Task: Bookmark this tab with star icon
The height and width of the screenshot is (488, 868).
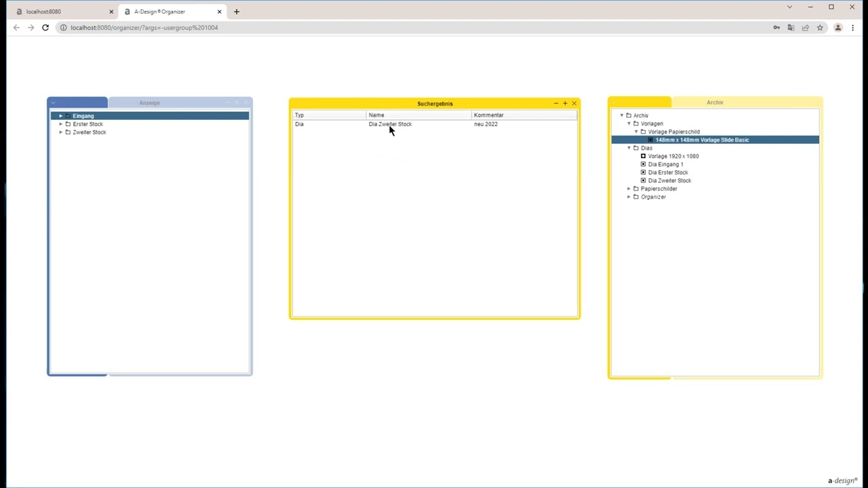Action: [820, 28]
